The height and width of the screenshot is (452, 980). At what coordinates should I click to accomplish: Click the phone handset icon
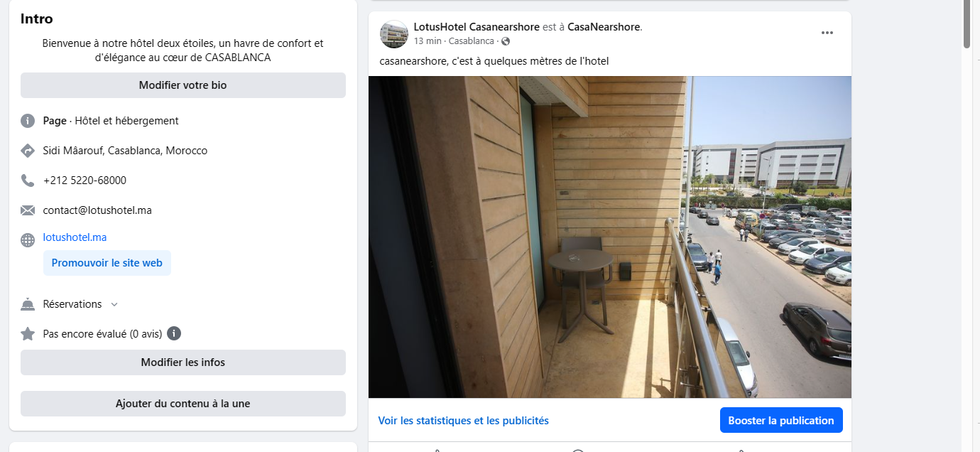[28, 181]
